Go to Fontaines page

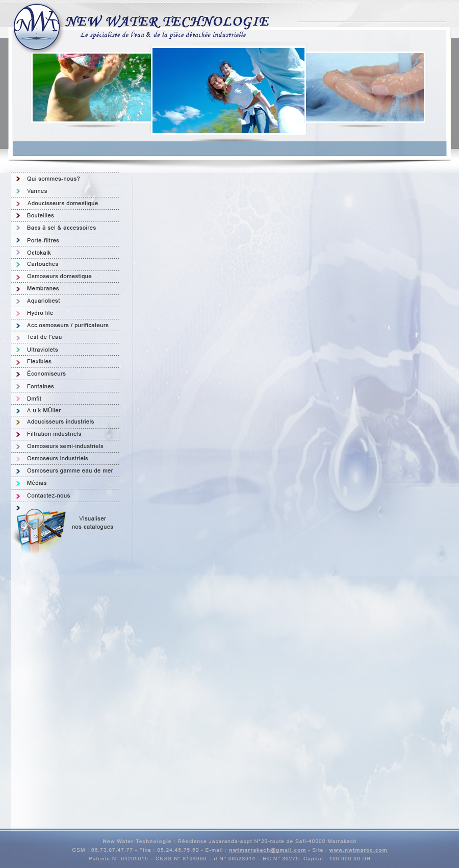40,386
